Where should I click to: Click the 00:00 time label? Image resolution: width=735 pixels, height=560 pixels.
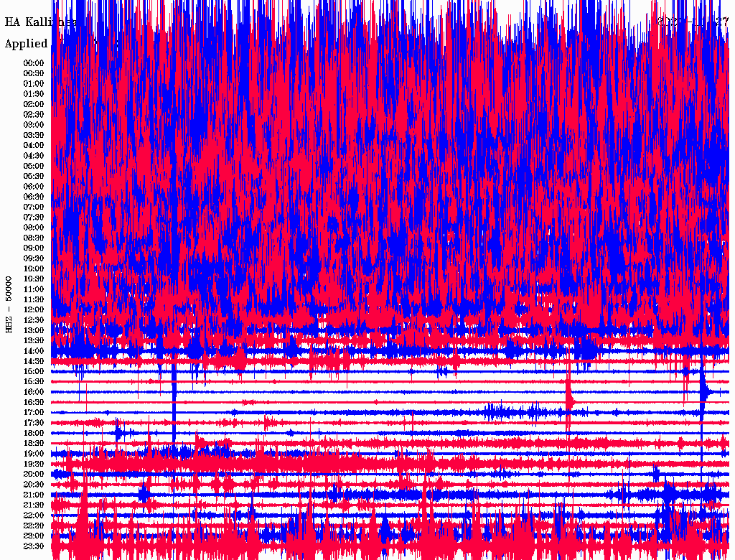(x=34, y=63)
